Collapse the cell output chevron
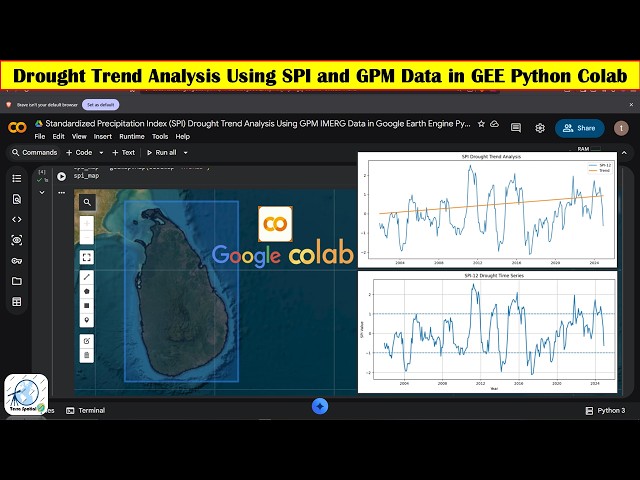Viewport: 640px width, 480px height. pos(42,193)
